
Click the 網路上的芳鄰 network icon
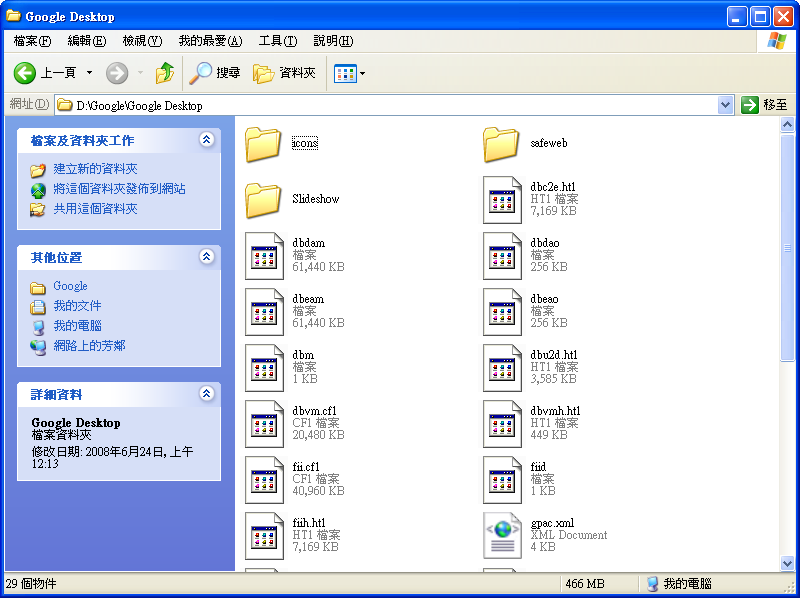click(38, 347)
